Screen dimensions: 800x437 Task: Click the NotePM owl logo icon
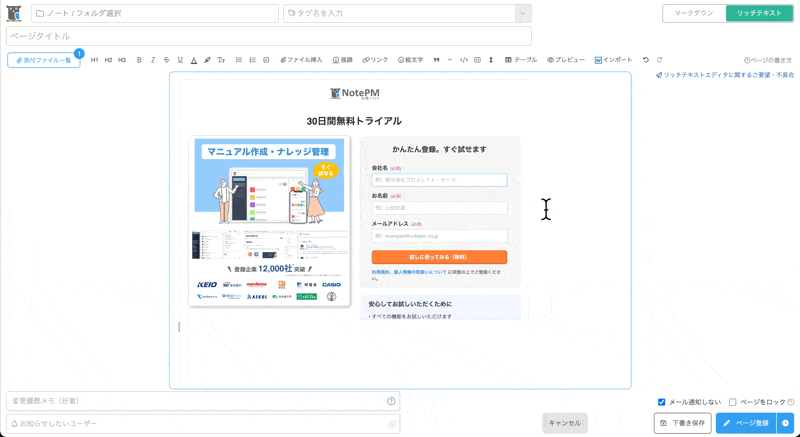[14, 14]
